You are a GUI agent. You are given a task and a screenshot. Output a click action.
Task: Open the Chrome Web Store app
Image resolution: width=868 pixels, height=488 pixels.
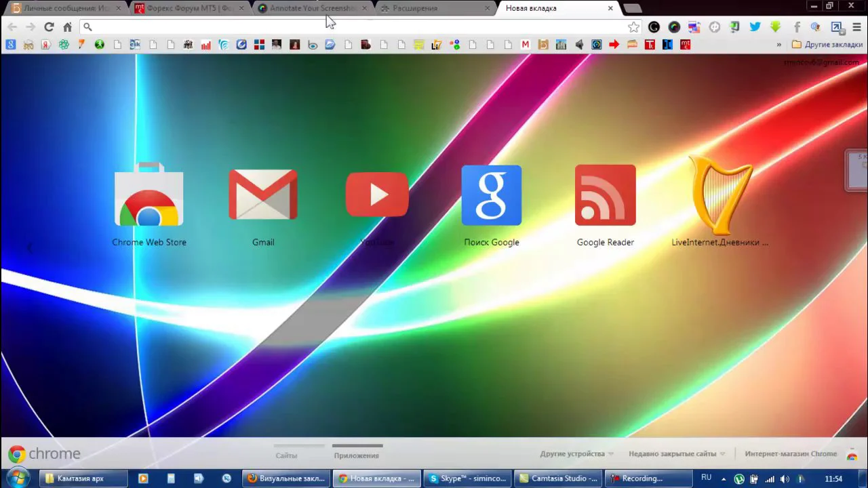149,195
